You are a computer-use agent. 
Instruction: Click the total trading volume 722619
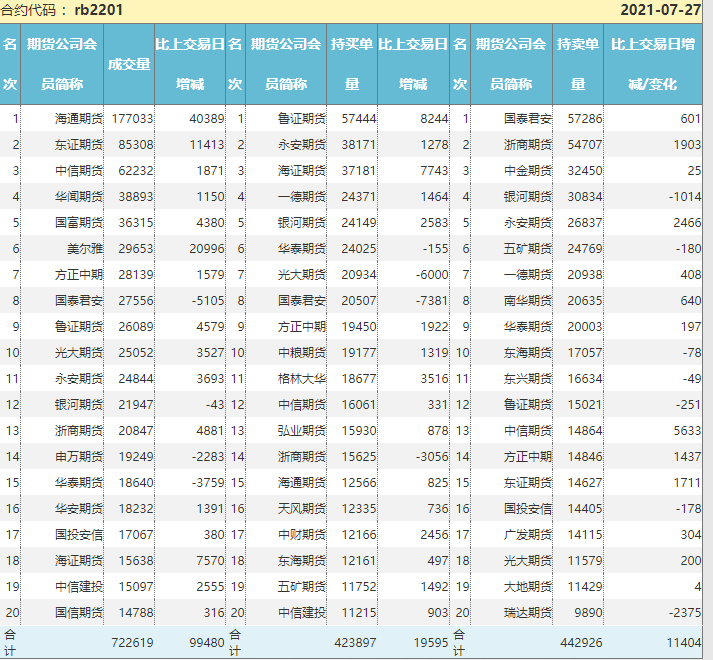tap(132, 643)
